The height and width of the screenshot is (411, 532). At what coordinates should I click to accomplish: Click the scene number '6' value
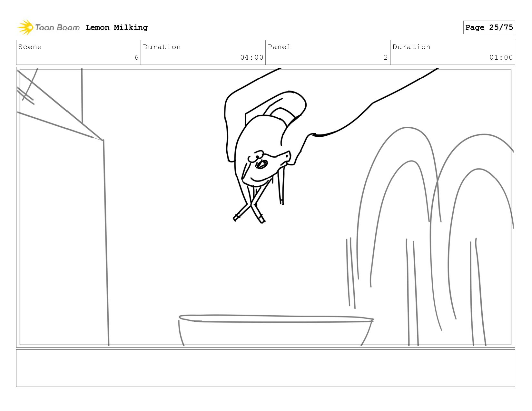click(136, 57)
